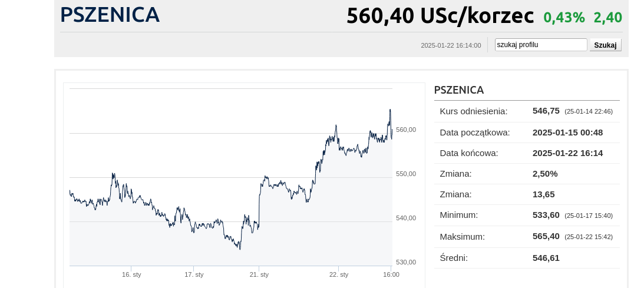
Task: Click the '17. sty' x-axis date marker
Action: (194, 274)
